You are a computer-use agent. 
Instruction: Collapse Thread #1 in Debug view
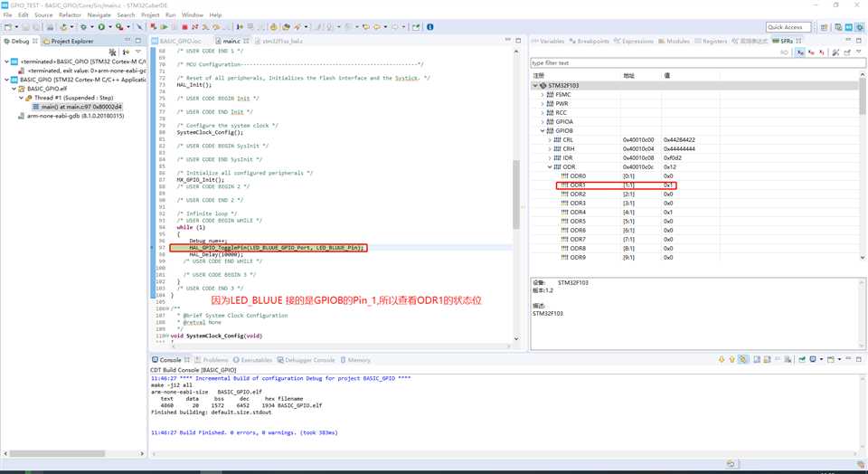tap(21, 98)
